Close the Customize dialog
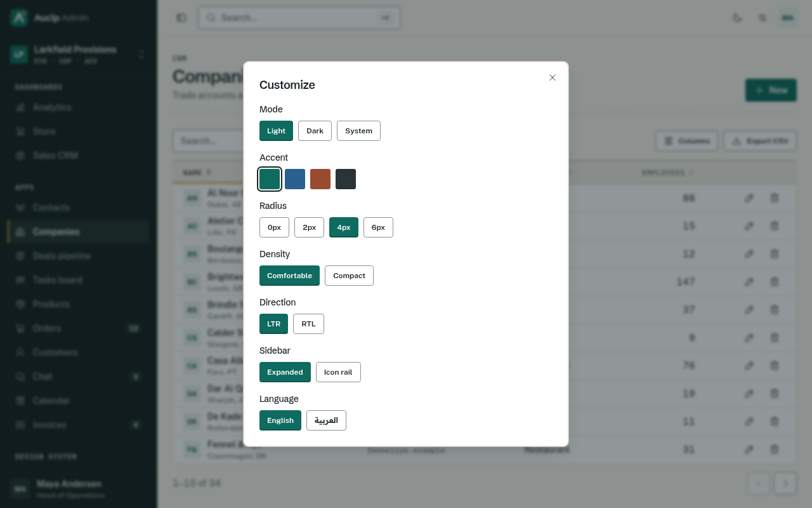Image resolution: width=812 pixels, height=508 pixels. (x=553, y=77)
